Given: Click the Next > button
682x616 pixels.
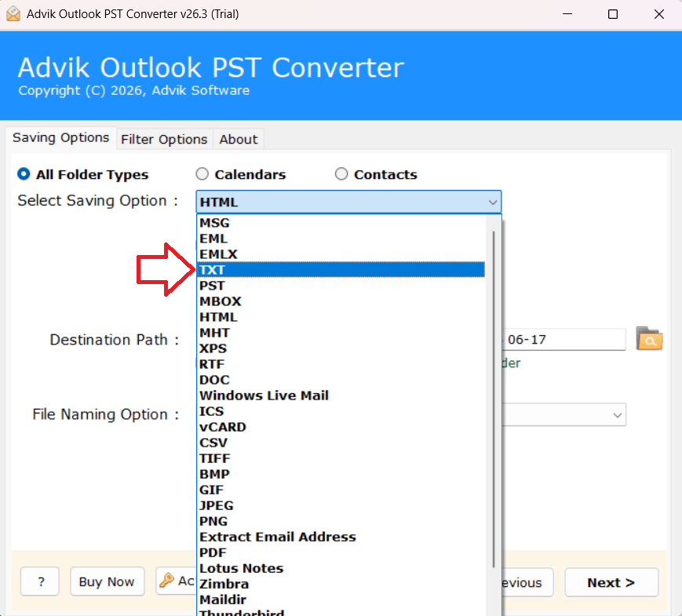Looking at the screenshot, I should (x=611, y=582).
